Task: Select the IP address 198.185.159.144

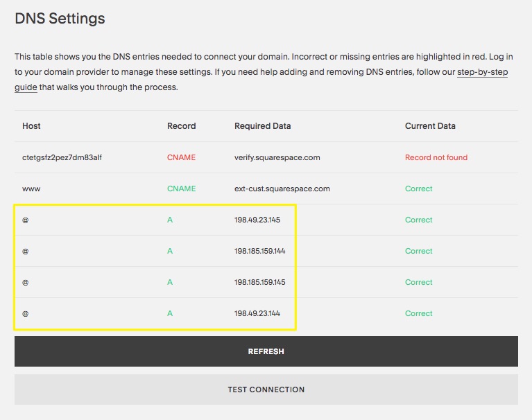Action: coord(259,251)
